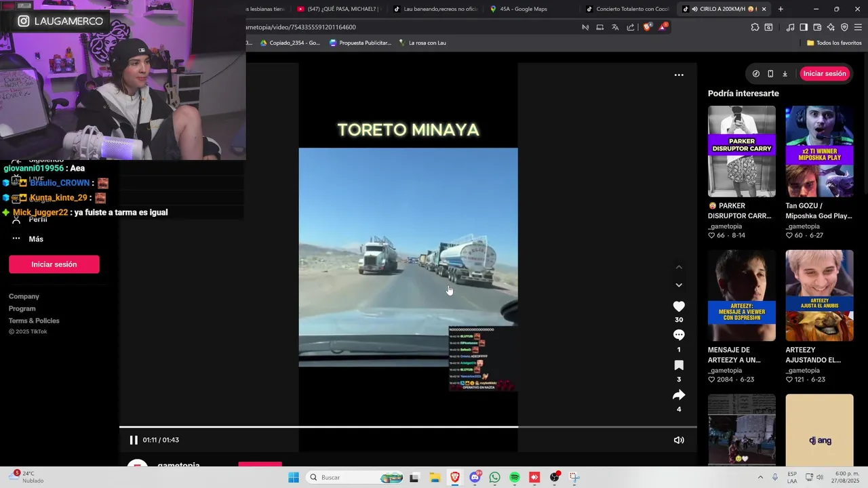Toggle the browser sidebar panel icon

tap(804, 27)
